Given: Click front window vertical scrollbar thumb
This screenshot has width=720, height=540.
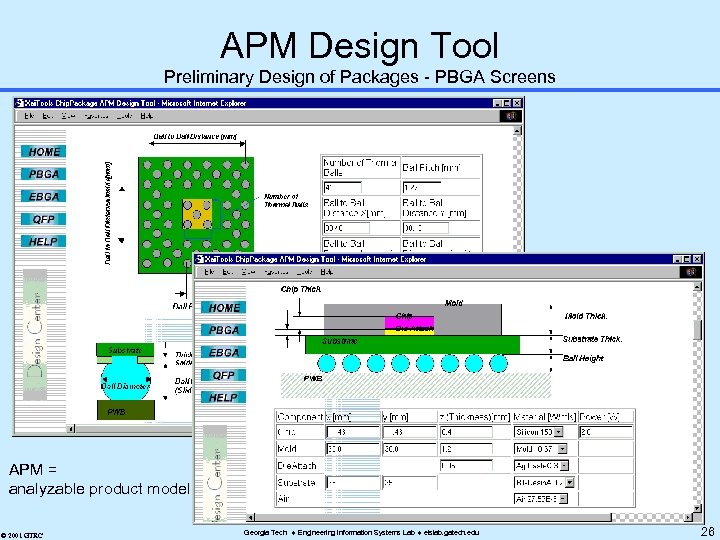Looking at the screenshot, I should point(698,330).
